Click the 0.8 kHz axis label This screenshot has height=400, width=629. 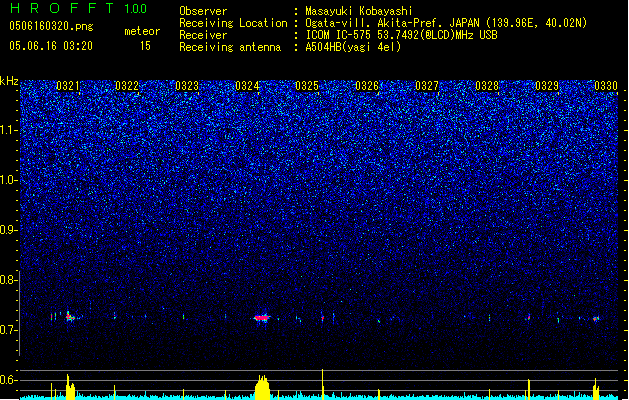pyautogui.click(x=9, y=280)
